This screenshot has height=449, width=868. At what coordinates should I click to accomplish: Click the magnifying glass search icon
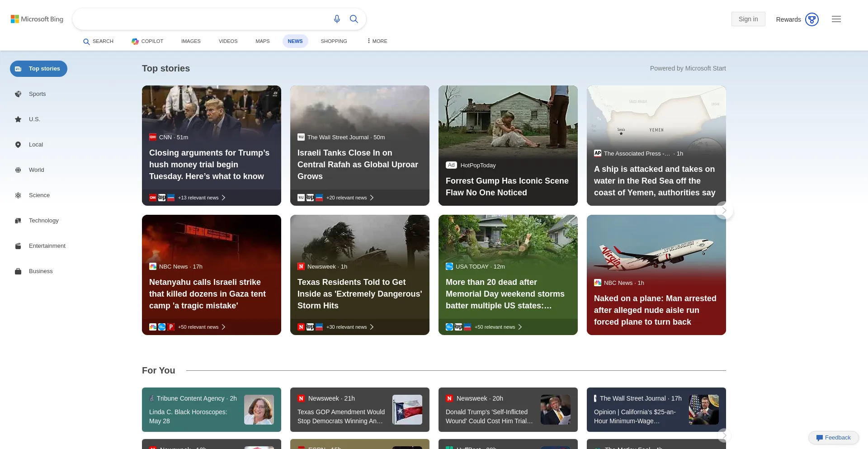coord(354,19)
